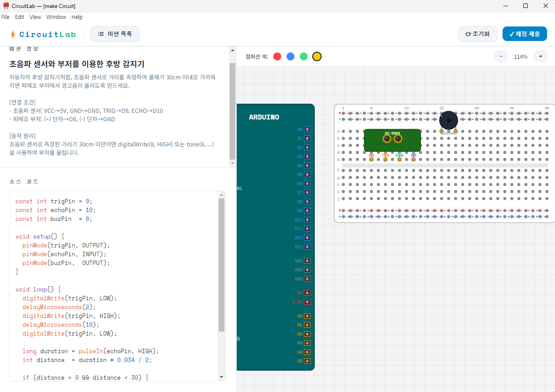Click the Arduino D4 pin socket
This screenshot has width=555, height=392.
click(307, 166)
